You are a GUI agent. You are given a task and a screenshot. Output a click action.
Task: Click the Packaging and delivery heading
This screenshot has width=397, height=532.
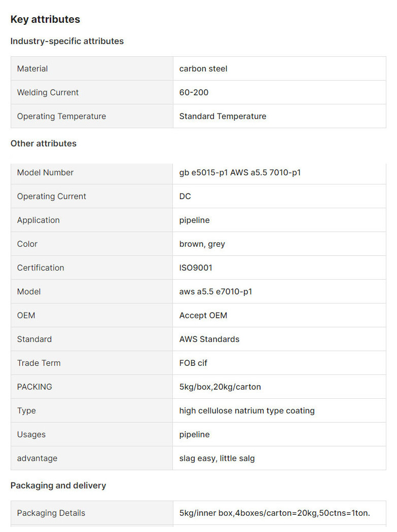click(58, 485)
